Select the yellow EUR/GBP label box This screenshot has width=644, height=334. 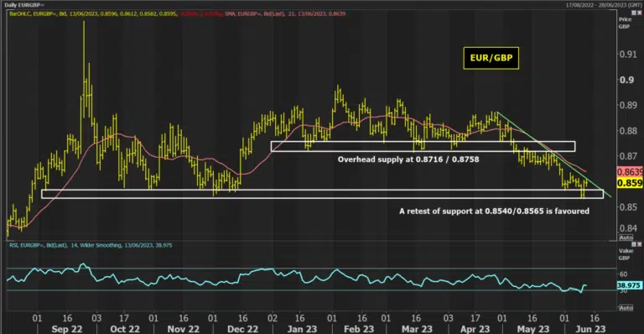(491, 58)
